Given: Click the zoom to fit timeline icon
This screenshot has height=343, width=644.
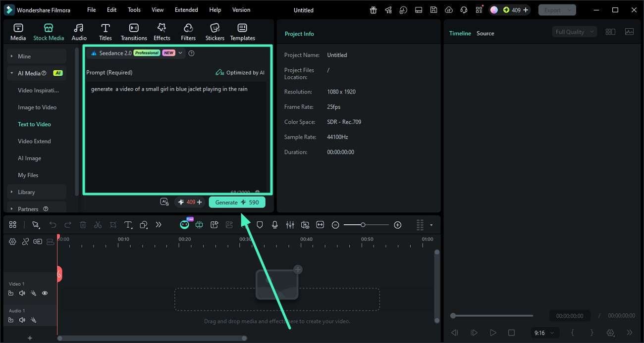Looking at the screenshot, I should click(320, 225).
